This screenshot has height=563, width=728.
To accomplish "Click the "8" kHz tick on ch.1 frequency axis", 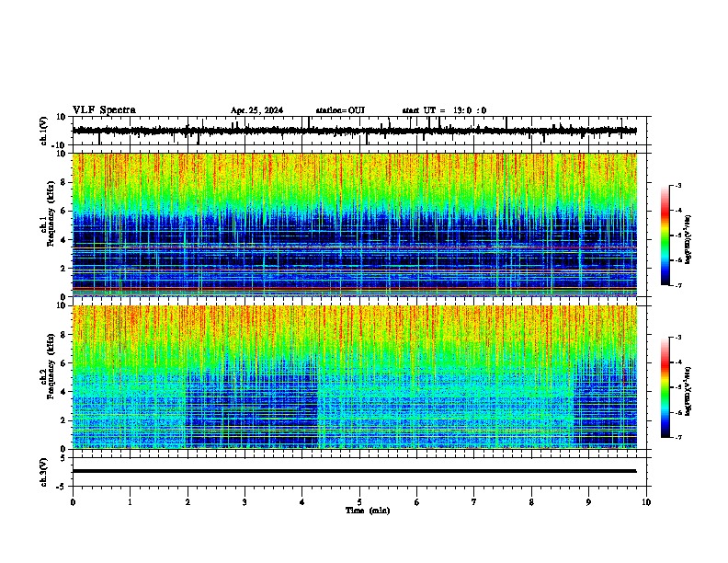I will point(64,182).
